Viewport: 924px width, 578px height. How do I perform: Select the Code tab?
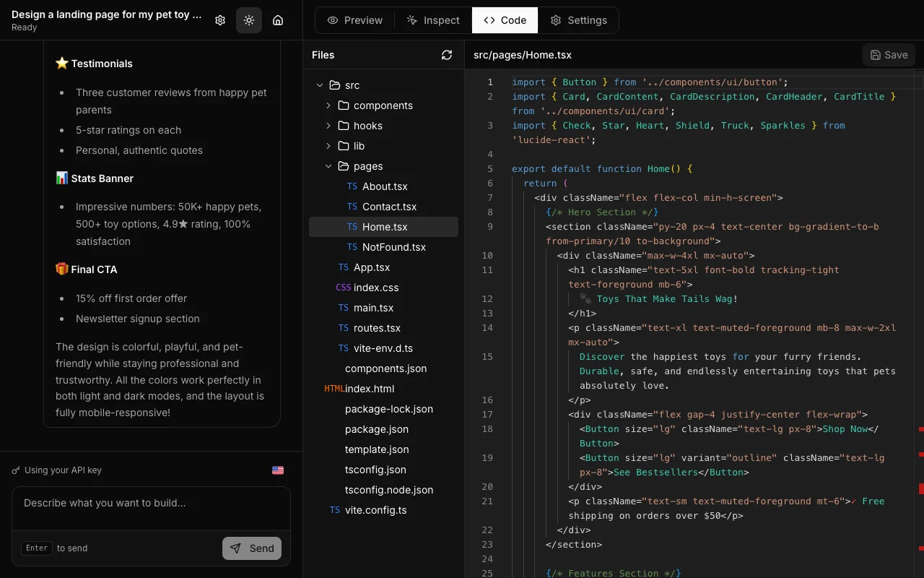[505, 20]
